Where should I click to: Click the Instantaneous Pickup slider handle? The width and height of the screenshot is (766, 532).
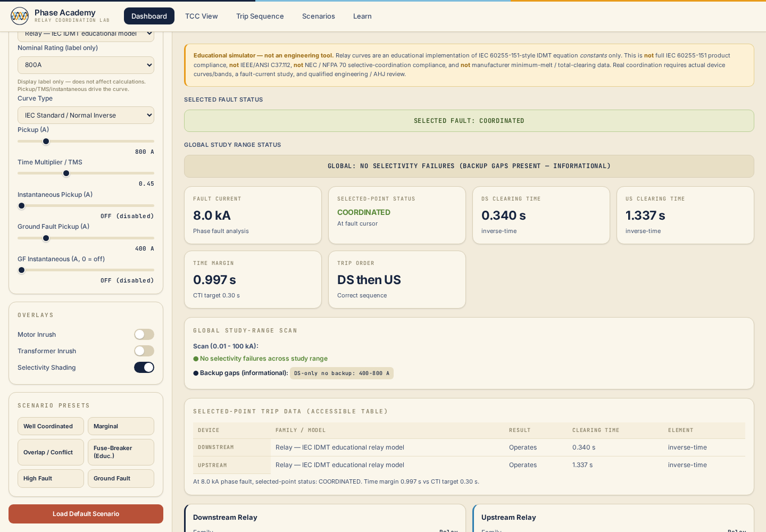21,206
